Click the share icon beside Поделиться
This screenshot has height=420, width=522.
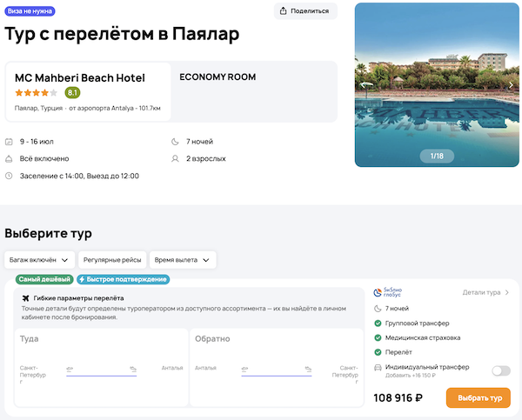point(284,11)
